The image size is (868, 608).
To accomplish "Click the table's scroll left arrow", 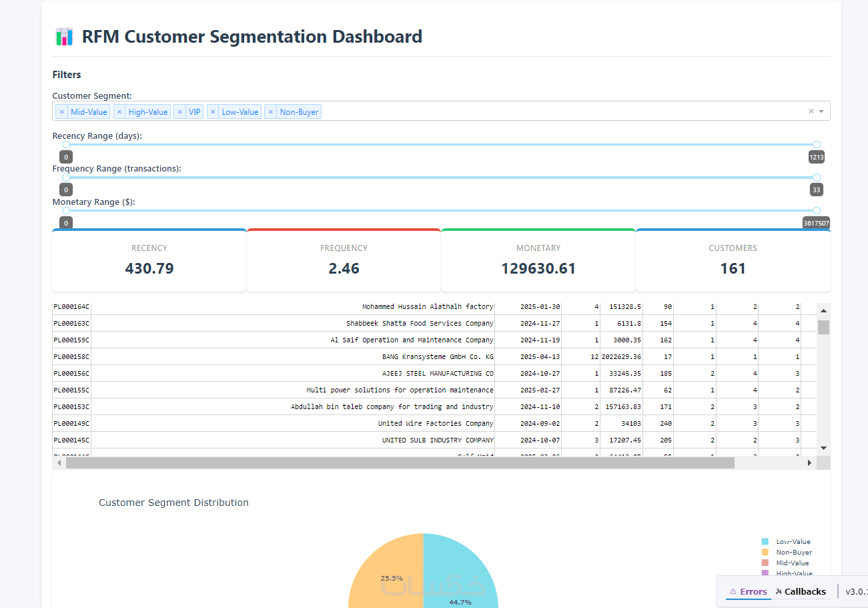I will click(59, 463).
